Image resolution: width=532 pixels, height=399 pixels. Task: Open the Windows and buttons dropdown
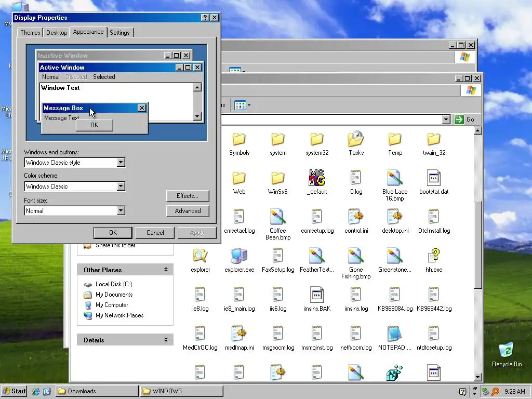point(121,163)
